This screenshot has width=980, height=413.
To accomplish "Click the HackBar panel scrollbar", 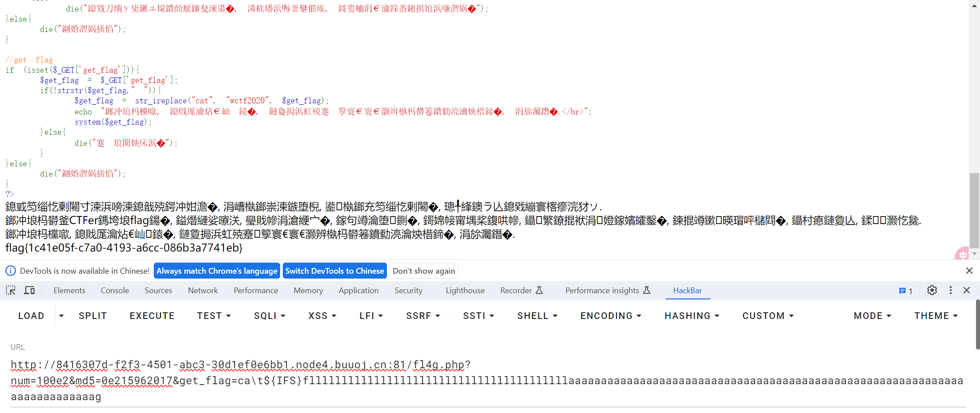I will (977, 325).
